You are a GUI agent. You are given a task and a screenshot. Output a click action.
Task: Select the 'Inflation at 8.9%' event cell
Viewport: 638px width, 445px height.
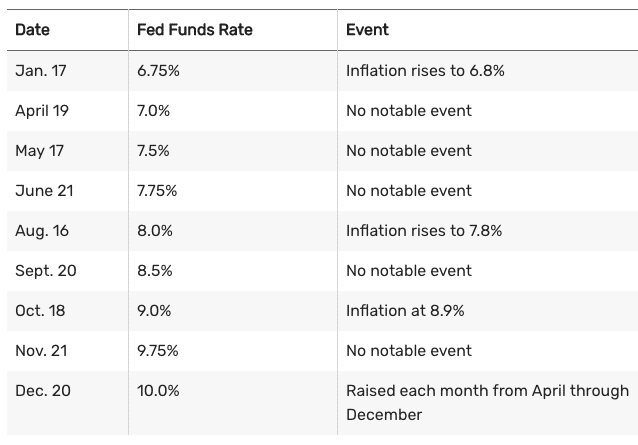coord(405,311)
